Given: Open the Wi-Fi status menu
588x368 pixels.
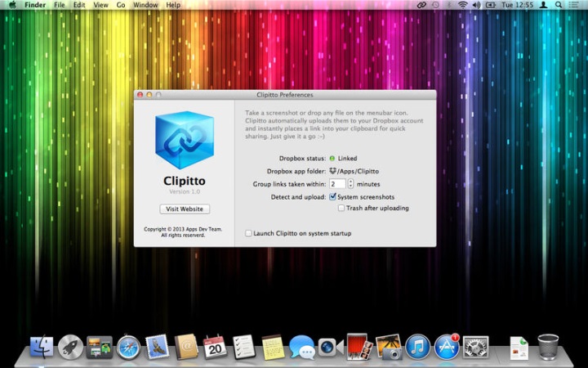Looking at the screenshot, I should click(x=462, y=5).
